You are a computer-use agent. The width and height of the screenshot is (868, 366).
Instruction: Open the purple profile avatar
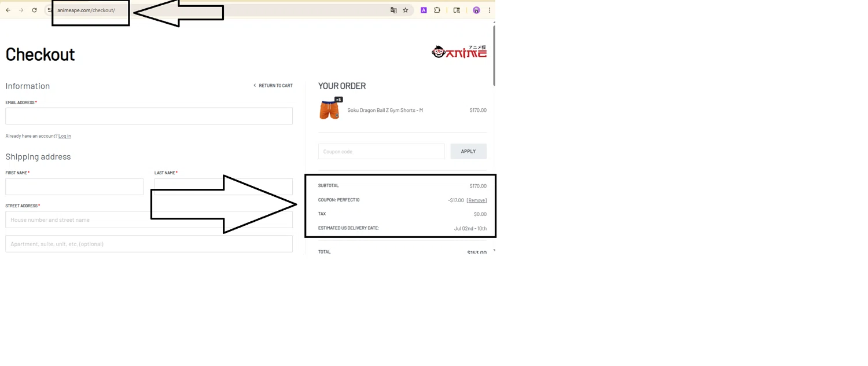pos(476,10)
